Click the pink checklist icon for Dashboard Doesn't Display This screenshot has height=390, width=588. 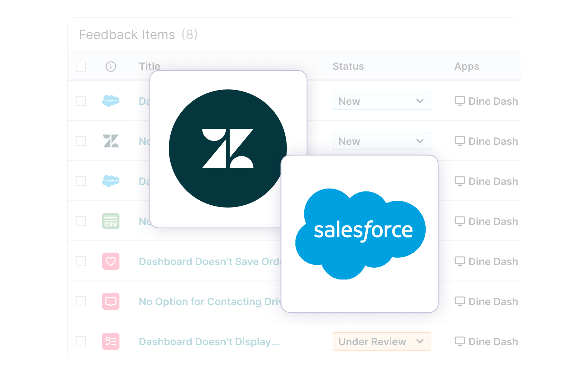coord(111,341)
